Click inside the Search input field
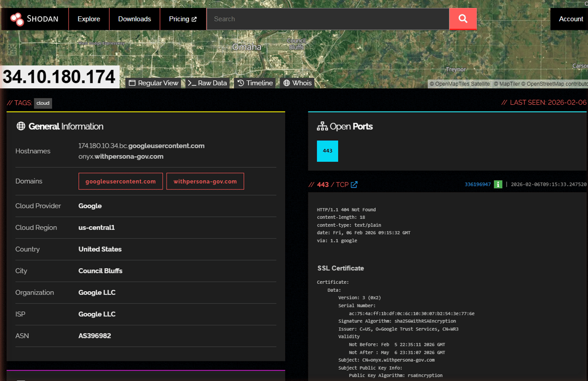 pyautogui.click(x=327, y=19)
